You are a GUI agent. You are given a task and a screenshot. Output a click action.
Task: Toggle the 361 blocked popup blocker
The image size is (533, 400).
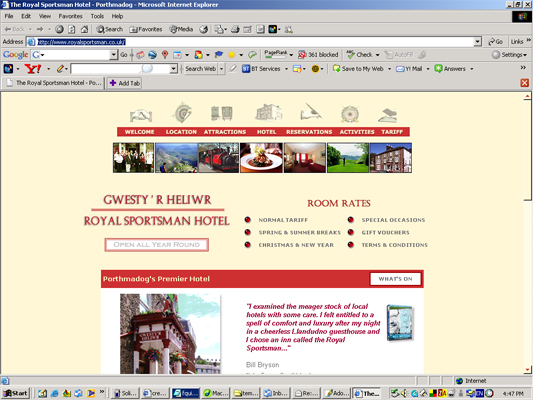coord(318,55)
